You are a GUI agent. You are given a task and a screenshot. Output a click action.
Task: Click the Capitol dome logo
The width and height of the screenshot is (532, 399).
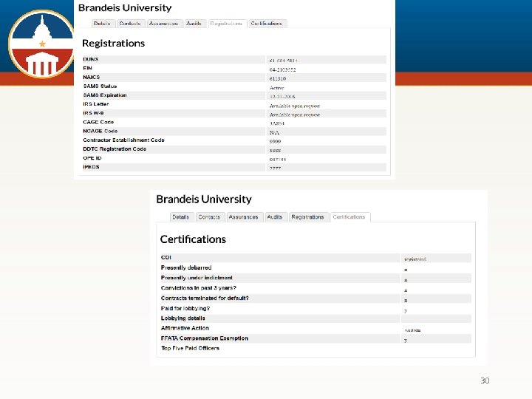pos(41,44)
